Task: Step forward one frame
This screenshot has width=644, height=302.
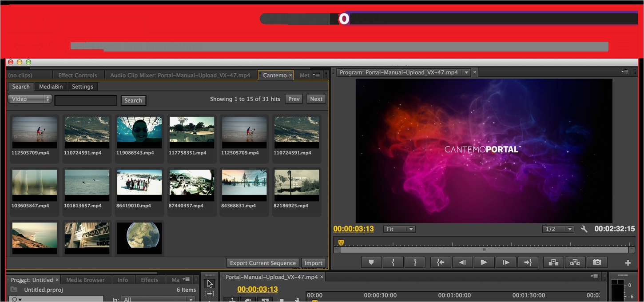Action: click(505, 262)
